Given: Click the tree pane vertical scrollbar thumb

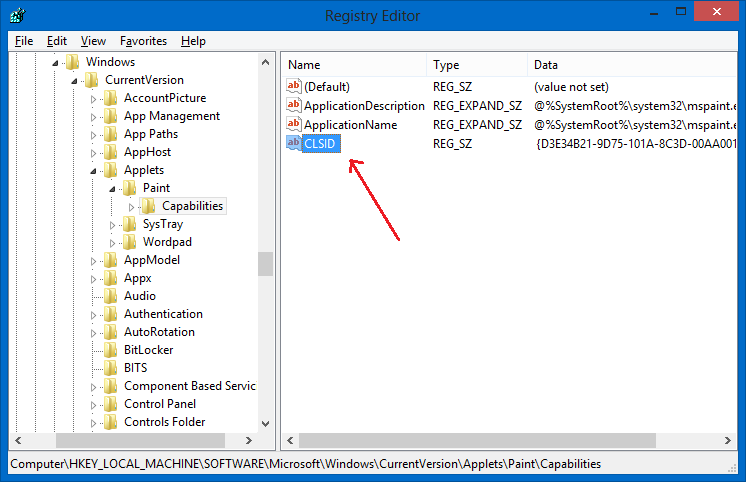Looking at the screenshot, I should (265, 264).
